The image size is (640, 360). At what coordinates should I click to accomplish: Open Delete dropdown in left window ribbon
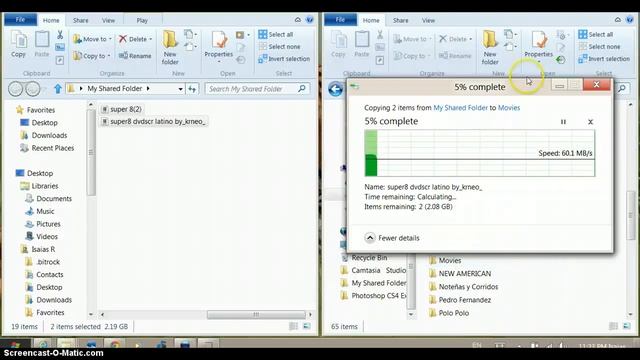(136, 39)
